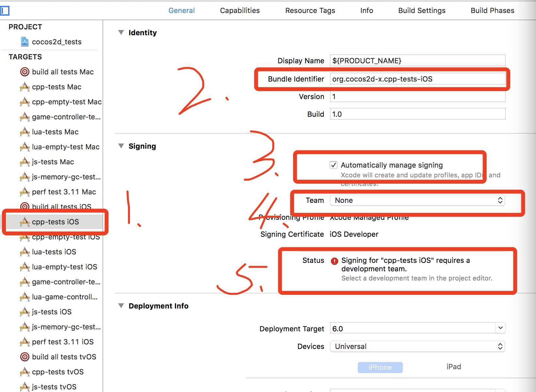536x392 pixels.
Task: Click lua-empty-test iOS app icon
Action: (24, 267)
